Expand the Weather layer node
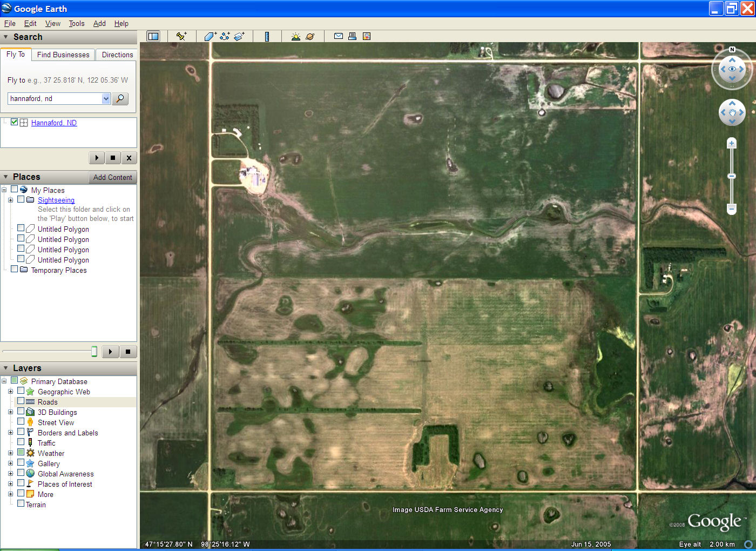This screenshot has height=551, width=756. pyautogui.click(x=10, y=453)
